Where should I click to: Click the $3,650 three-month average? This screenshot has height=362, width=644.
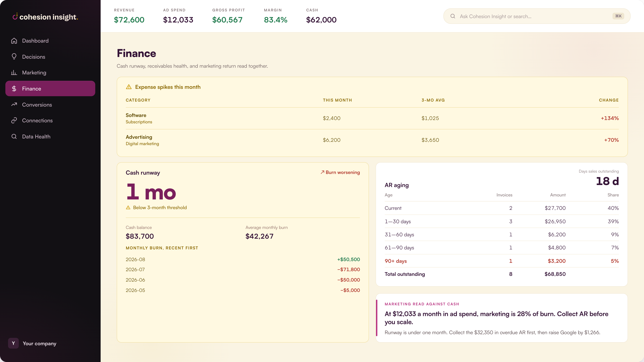430,140
